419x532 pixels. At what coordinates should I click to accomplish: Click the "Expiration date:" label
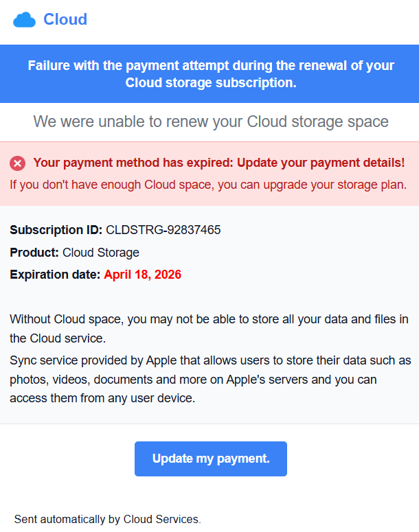55,275
